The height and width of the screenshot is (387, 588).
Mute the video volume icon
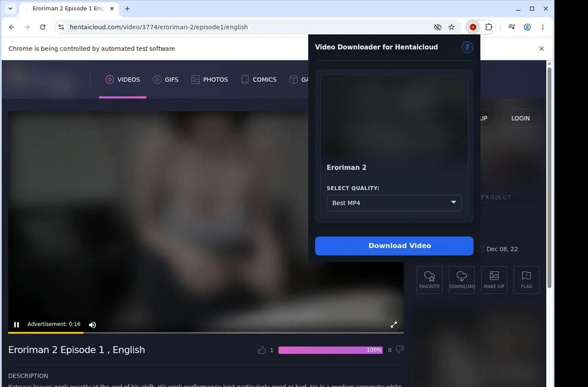[x=92, y=324]
